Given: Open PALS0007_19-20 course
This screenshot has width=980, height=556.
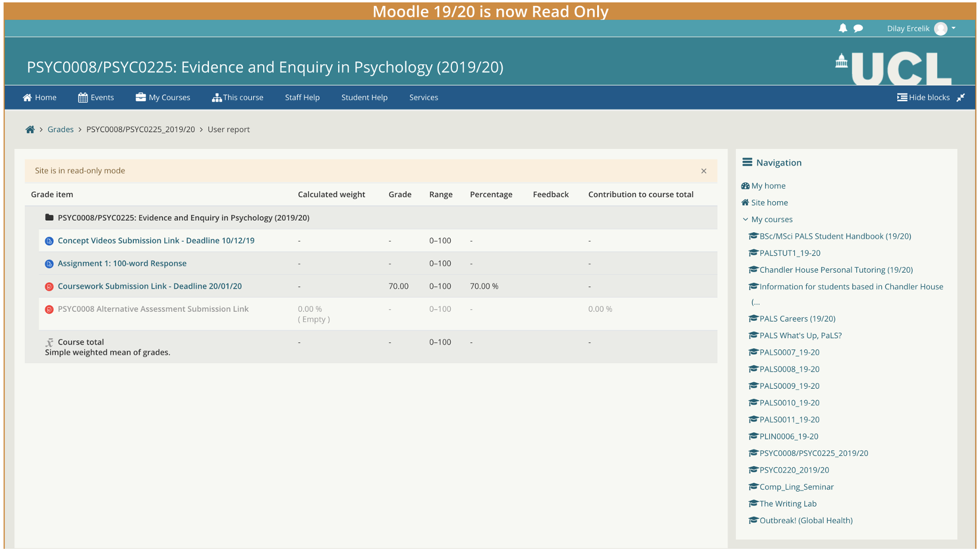Looking at the screenshot, I should pyautogui.click(x=789, y=352).
